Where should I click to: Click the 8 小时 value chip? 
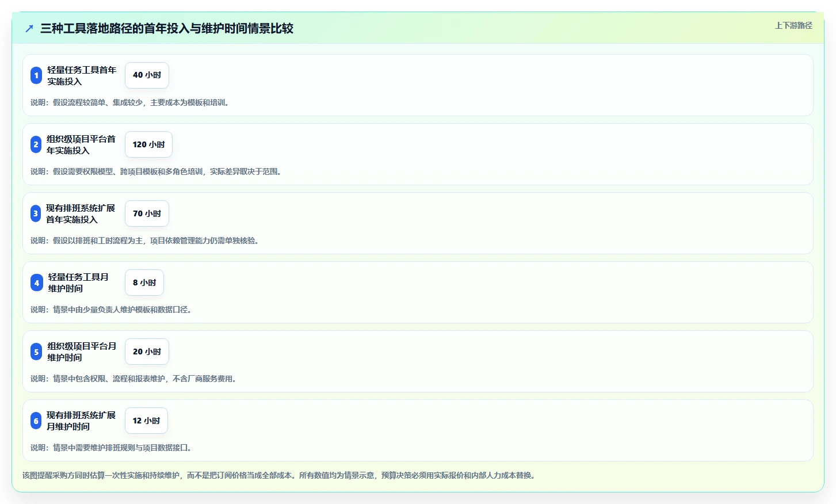(x=144, y=282)
